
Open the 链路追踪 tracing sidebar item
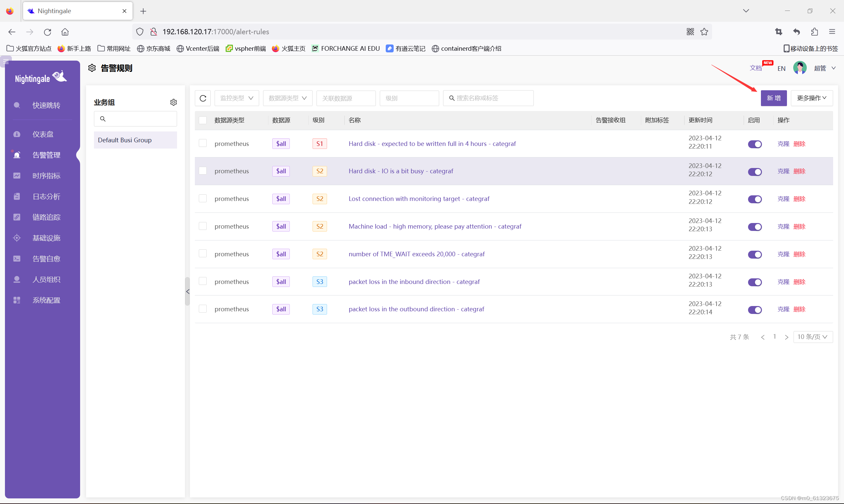[46, 217]
